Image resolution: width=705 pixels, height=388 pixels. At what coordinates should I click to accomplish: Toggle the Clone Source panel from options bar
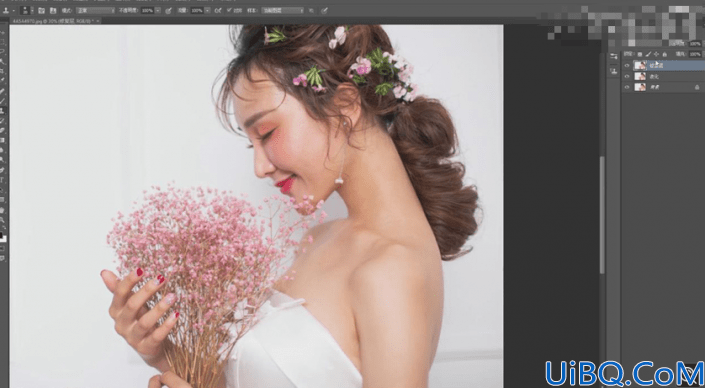pyautogui.click(x=53, y=10)
